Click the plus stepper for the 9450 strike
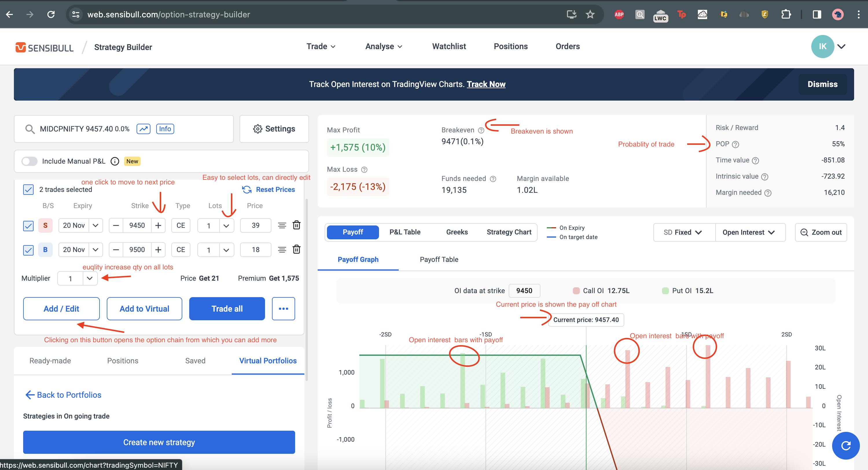Screen dimensions: 868x470 [158, 225]
